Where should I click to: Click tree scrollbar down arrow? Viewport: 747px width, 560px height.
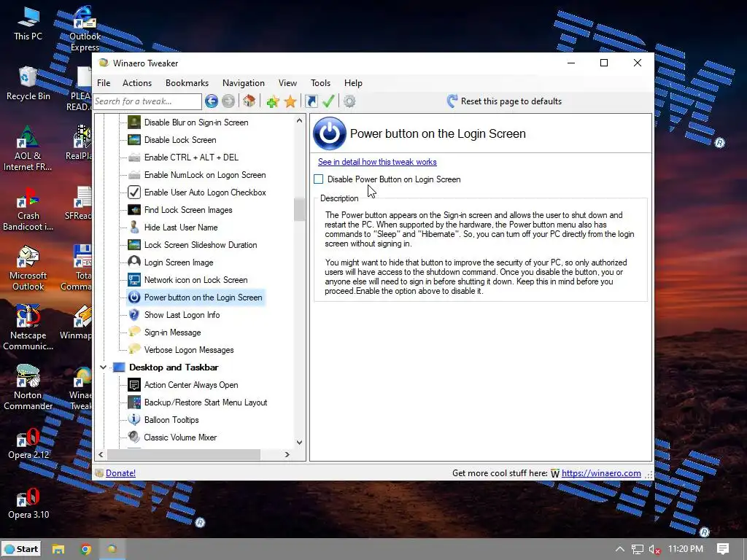299,443
